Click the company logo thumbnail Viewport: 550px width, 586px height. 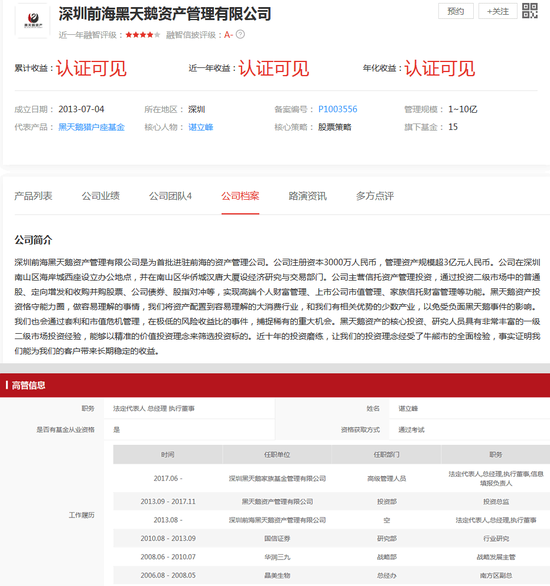coord(33,20)
